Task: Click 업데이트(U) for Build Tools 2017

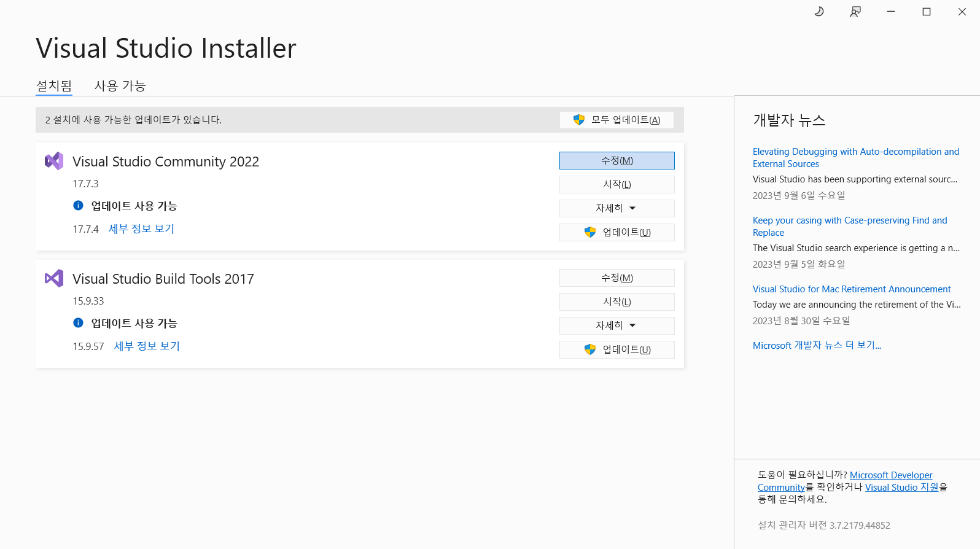Action: [x=616, y=349]
